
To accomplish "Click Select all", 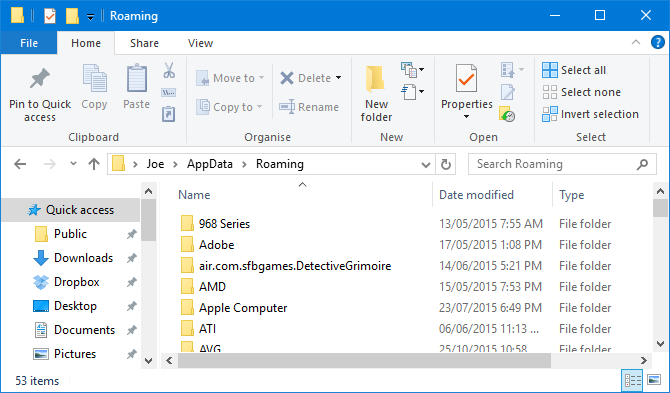I will click(574, 70).
